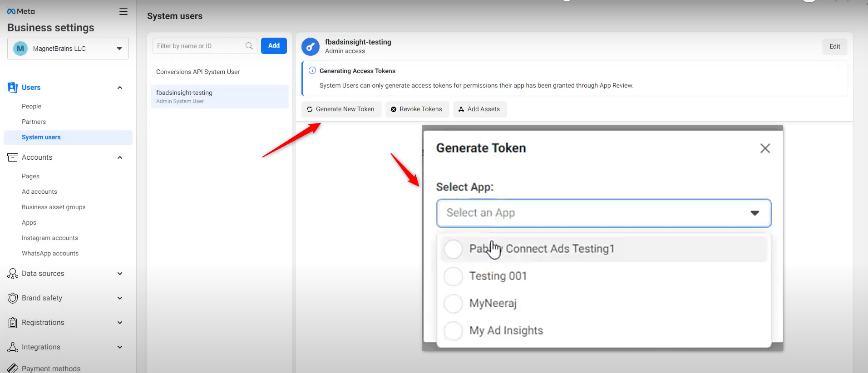
Task: Click the fbadsinsight-testing key avatar icon
Action: (311, 47)
